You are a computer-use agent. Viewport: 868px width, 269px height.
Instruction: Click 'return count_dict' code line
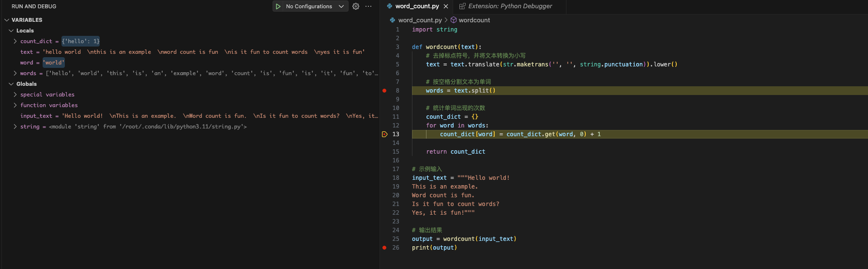coord(456,152)
